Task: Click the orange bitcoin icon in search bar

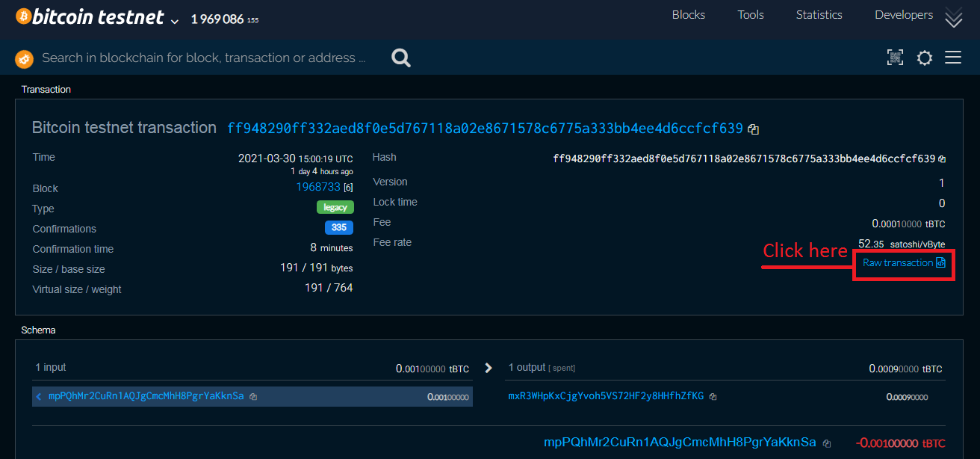Action: (24, 58)
